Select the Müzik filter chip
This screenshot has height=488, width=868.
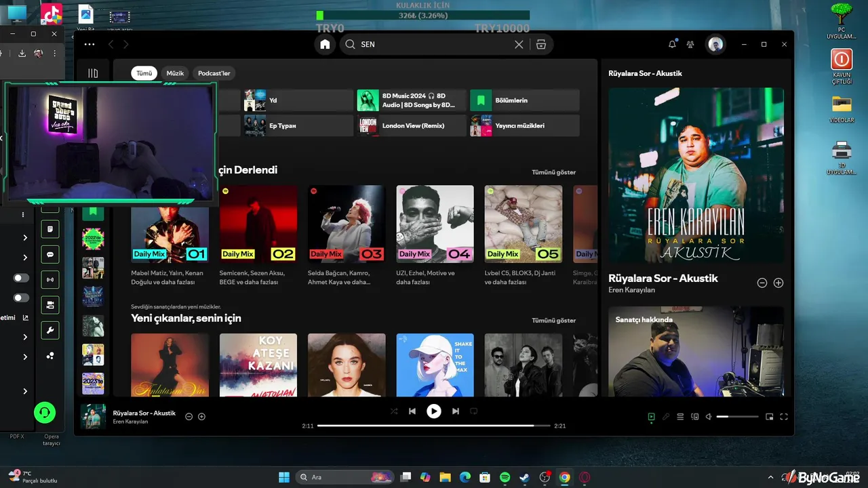coord(175,73)
